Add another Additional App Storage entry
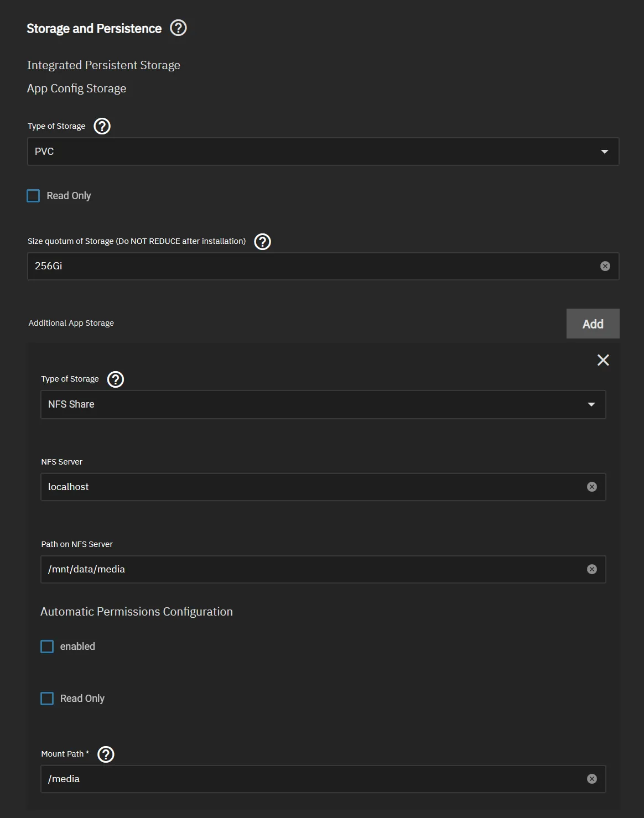Viewport: 644px width, 818px height. pyautogui.click(x=593, y=324)
